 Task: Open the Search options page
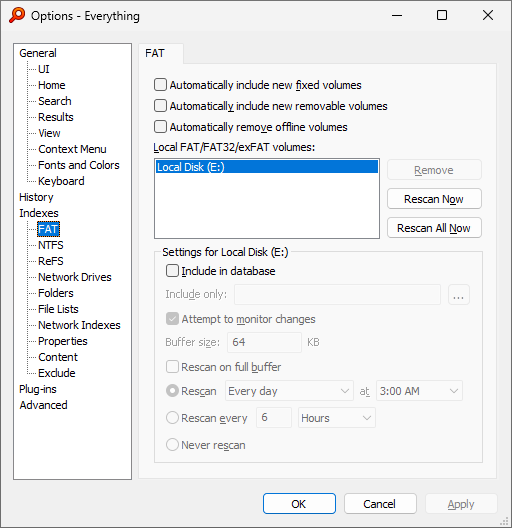pos(55,101)
